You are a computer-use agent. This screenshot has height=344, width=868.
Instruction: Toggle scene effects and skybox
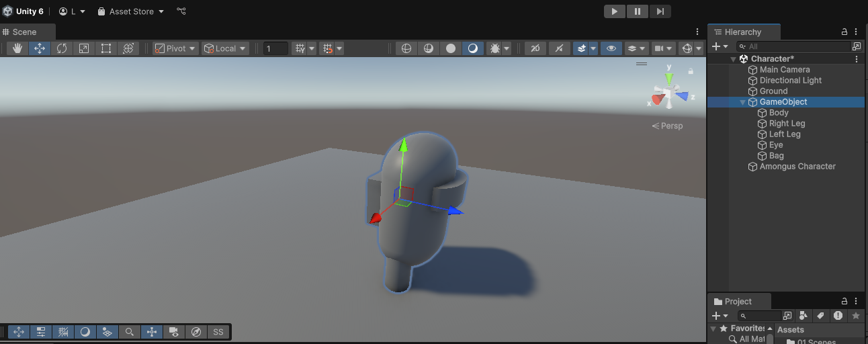point(581,48)
